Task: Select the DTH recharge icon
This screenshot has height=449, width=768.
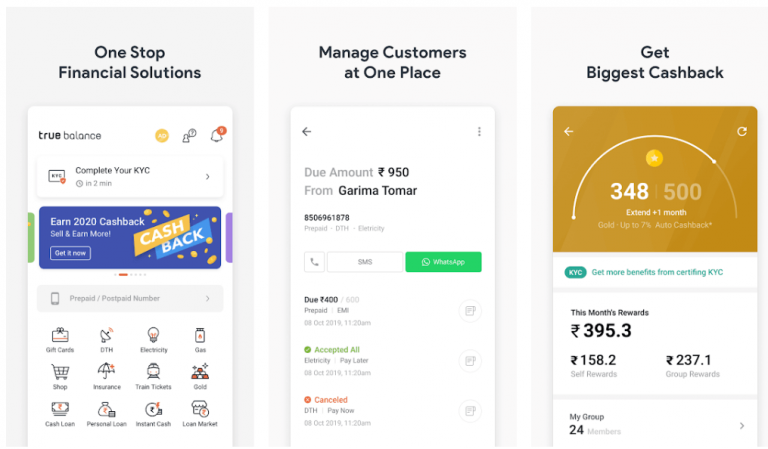Action: (x=106, y=340)
